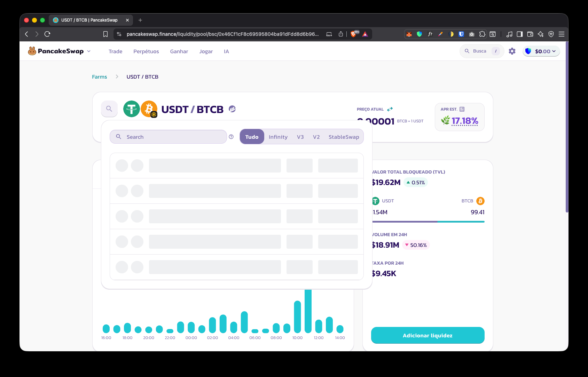Open the browser hamburger main menu

point(562,34)
